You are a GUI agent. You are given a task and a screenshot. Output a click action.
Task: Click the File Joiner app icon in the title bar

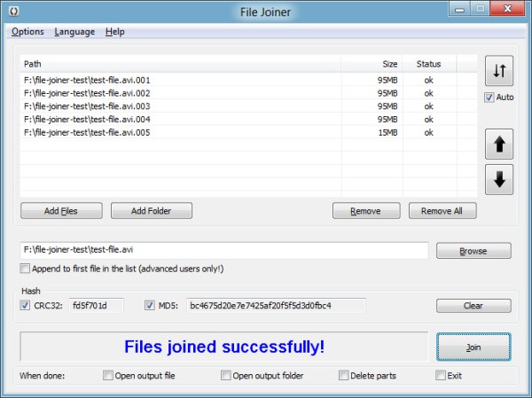pyautogui.click(x=13, y=12)
